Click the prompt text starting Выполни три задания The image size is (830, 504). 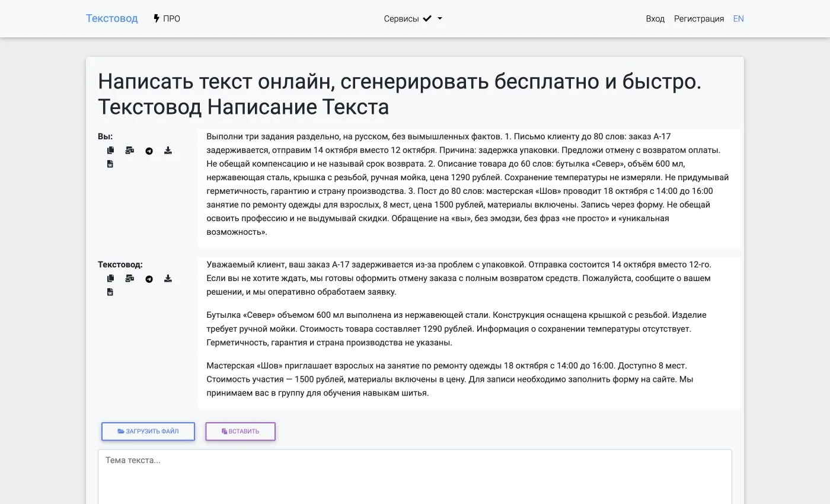(x=468, y=184)
